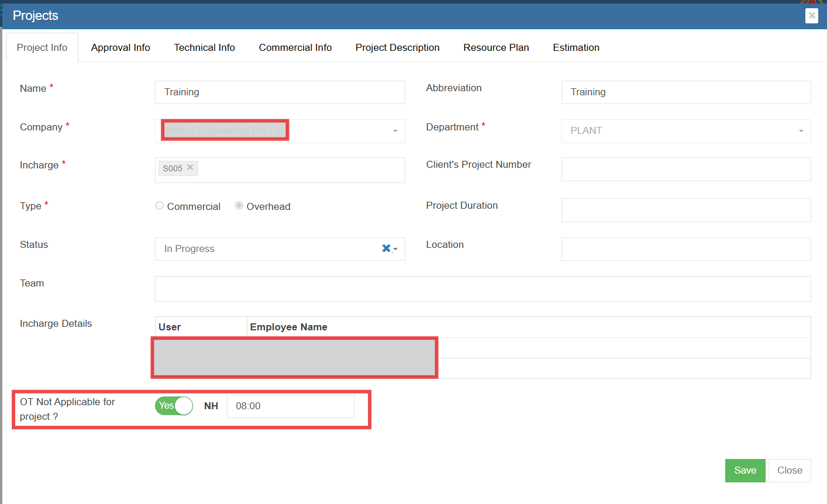Expand the Department dropdown

(x=801, y=131)
